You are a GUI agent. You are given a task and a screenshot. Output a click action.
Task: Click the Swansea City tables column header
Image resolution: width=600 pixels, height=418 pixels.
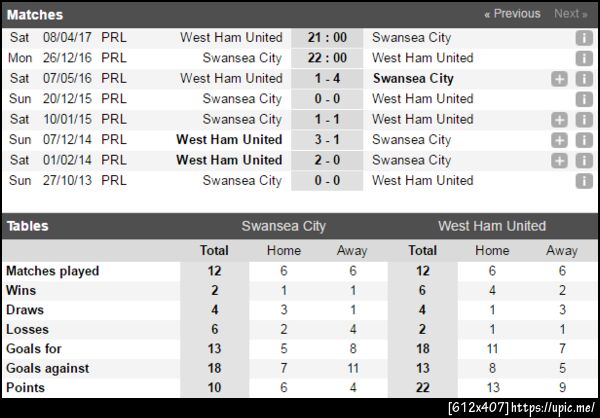click(x=283, y=226)
